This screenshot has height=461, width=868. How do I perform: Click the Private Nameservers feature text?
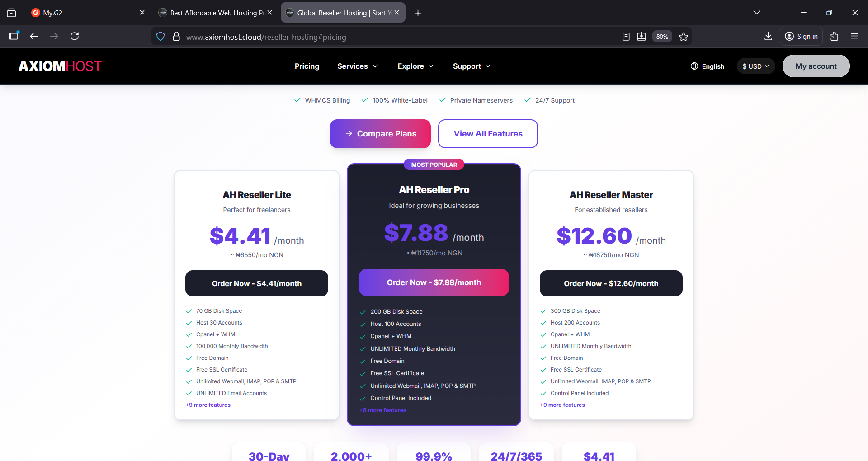click(481, 100)
